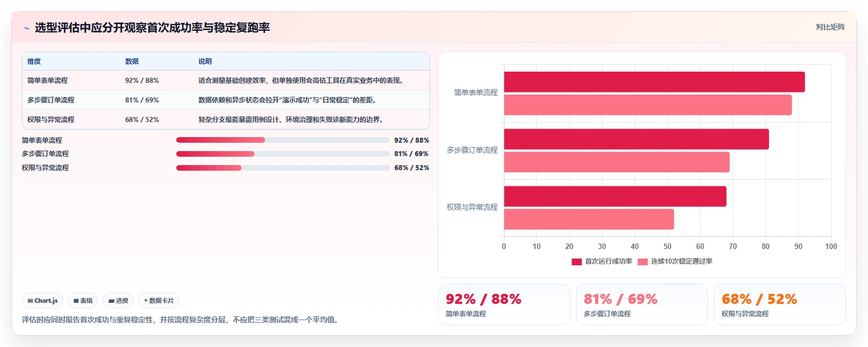The height and width of the screenshot is (347, 868).
Task: Click the 多步骤订单流程 progress row label
Action: click(45, 154)
